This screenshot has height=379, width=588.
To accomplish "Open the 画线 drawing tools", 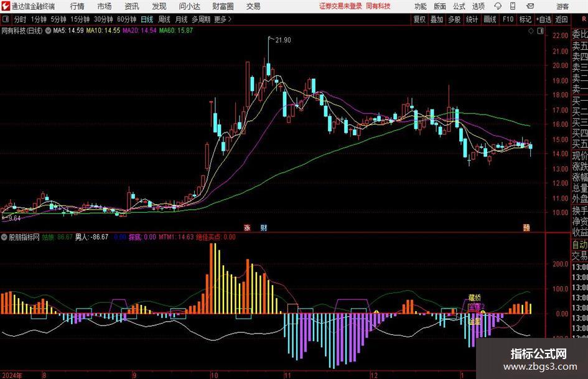I will [490, 19].
